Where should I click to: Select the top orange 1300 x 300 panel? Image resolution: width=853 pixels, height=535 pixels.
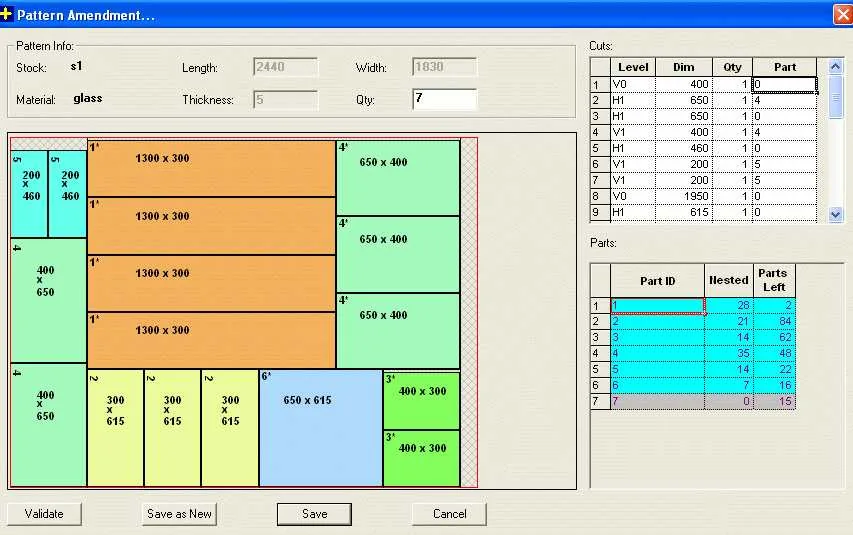(211, 169)
